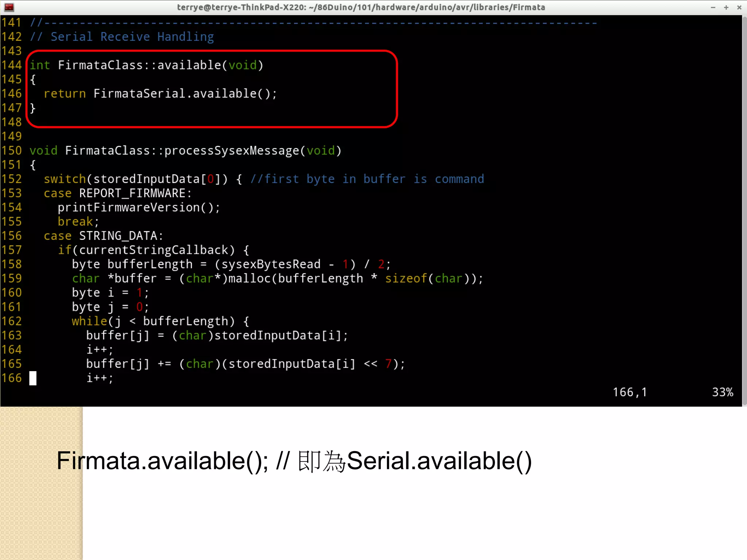Image resolution: width=747 pixels, height=560 pixels.
Task: Click the slide caption 'Firmata.available();' text
Action: click(x=163, y=461)
